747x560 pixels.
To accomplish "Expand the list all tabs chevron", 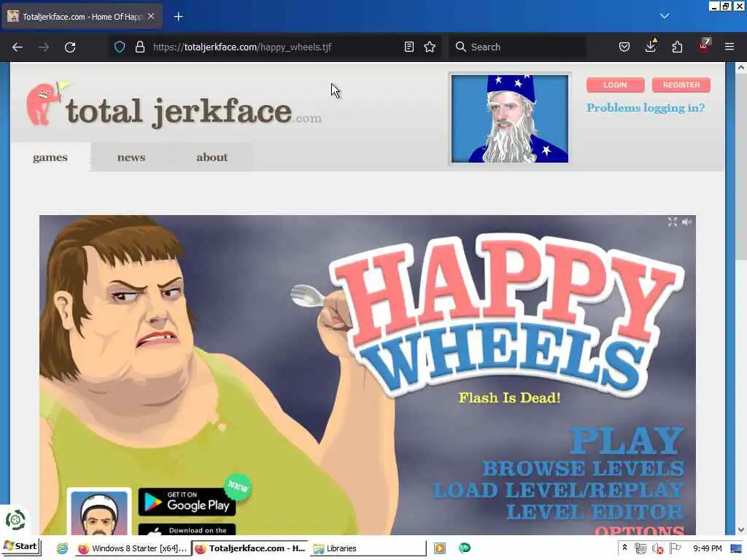I will coord(665,16).
